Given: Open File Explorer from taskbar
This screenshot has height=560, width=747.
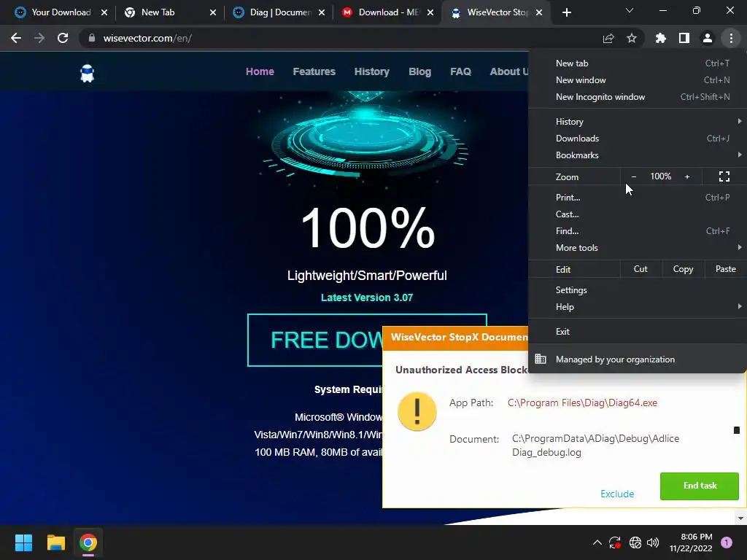Looking at the screenshot, I should click(55, 542).
